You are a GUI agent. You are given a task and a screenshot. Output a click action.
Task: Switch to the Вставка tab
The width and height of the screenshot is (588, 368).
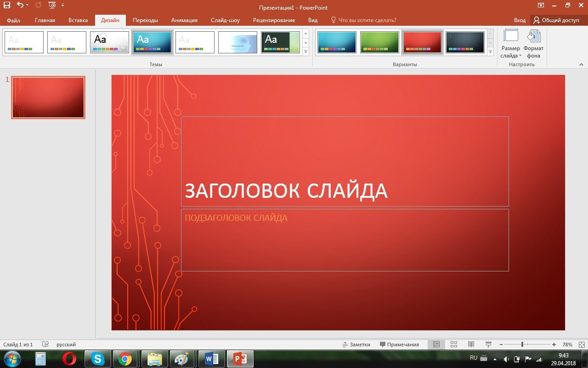point(78,20)
